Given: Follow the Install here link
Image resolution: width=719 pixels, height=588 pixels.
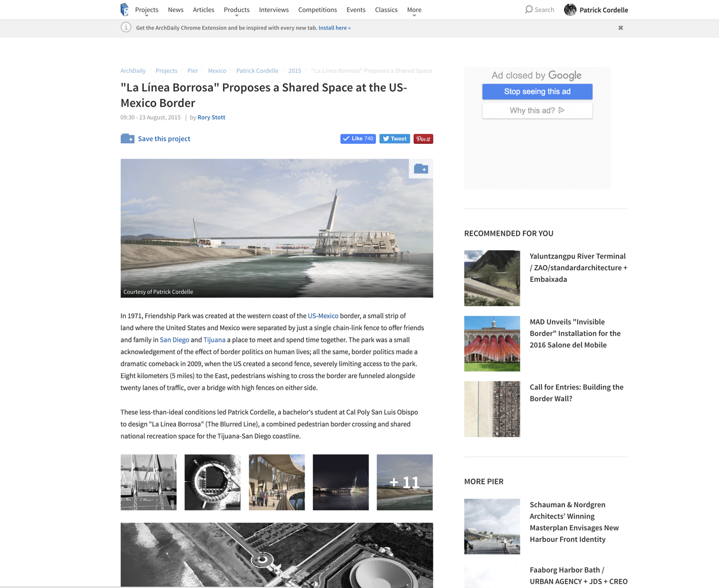Looking at the screenshot, I should (x=335, y=28).
